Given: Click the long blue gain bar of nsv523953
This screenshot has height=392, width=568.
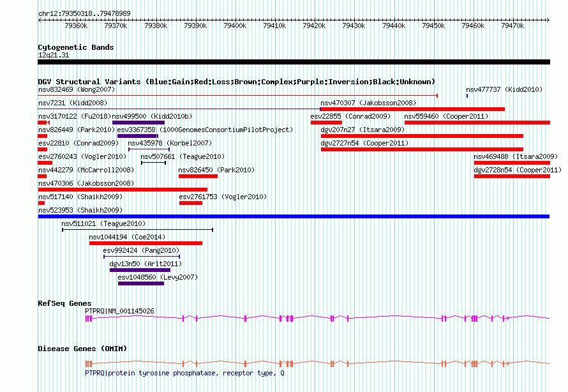Looking at the screenshot, I should pyautogui.click(x=294, y=216).
